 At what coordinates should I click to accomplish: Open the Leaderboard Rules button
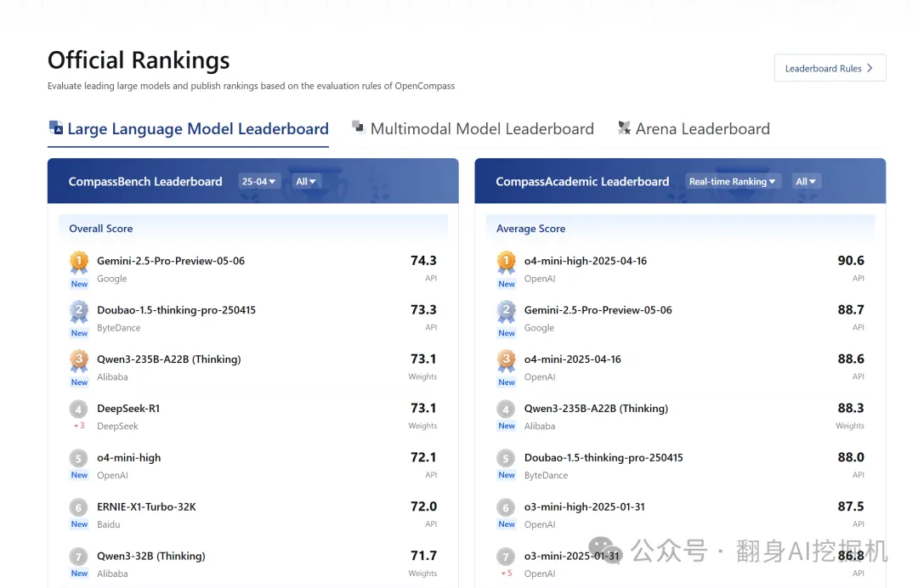(x=830, y=68)
